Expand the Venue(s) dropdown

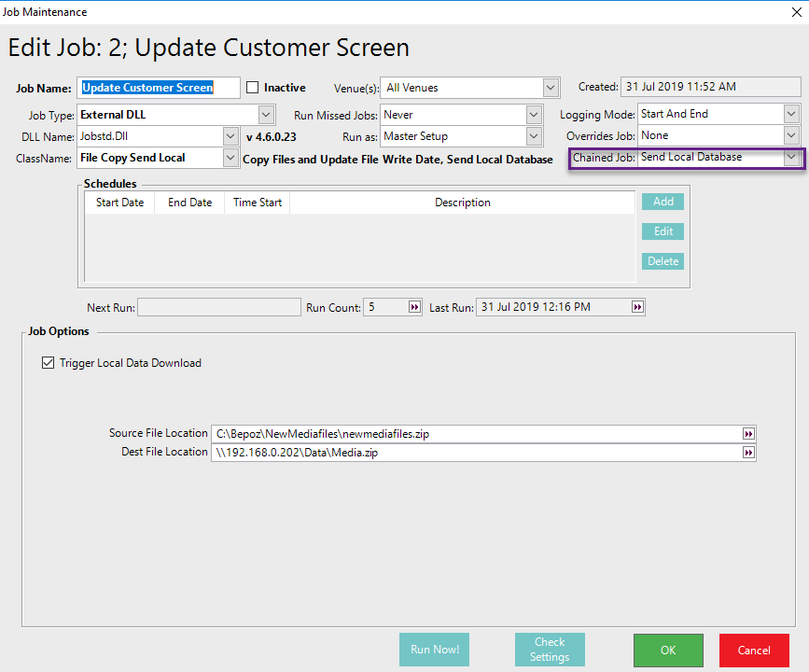[x=551, y=88]
